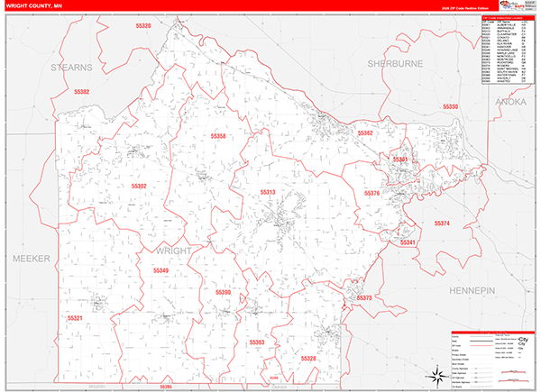This screenshot has width=541, height=392.
Task: Click ZIP code label 55328
Action: [x=308, y=359]
